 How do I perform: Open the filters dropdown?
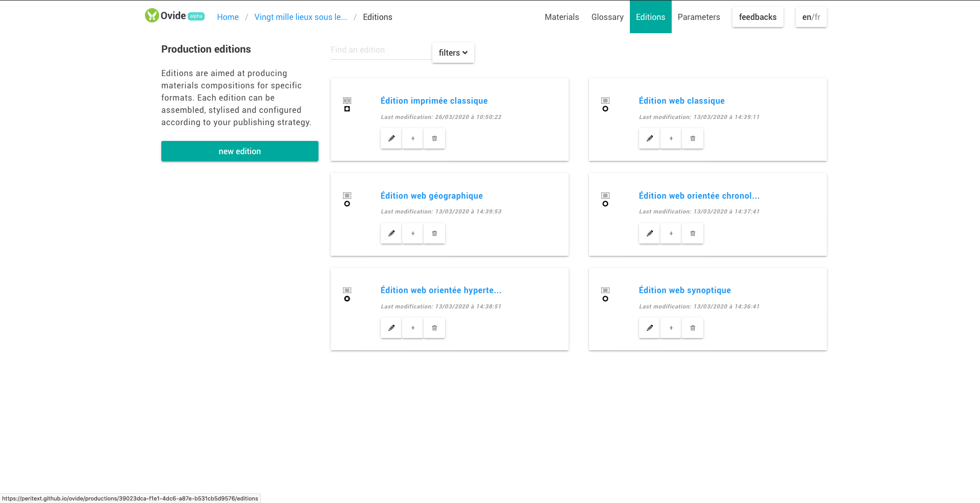pyautogui.click(x=453, y=53)
